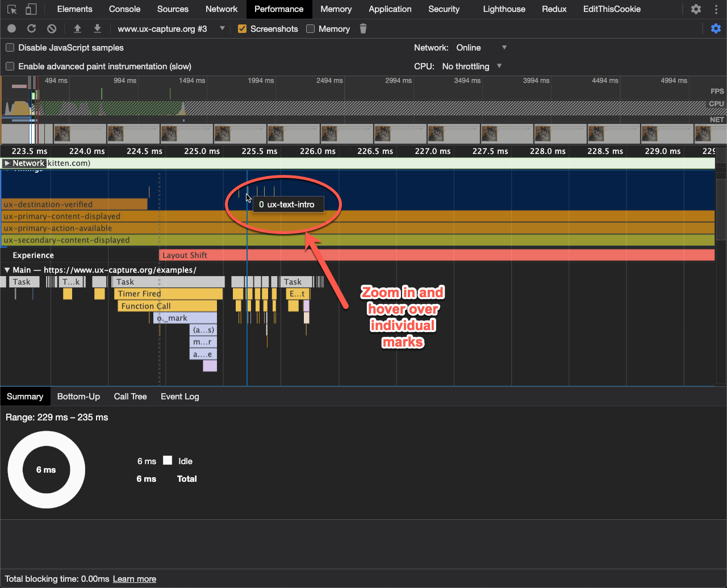Open the CPU No throttling dropdown
727x588 pixels.
click(x=471, y=66)
